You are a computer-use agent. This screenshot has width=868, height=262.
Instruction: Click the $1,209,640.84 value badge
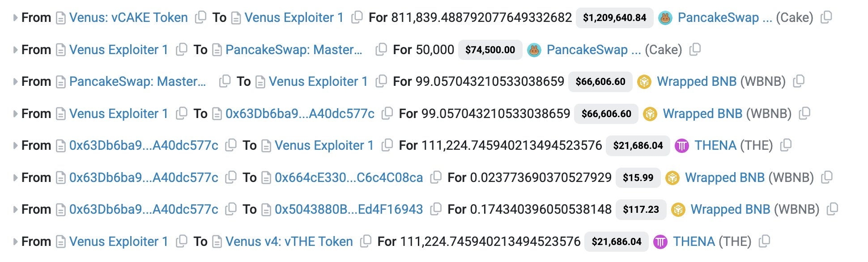[614, 18]
